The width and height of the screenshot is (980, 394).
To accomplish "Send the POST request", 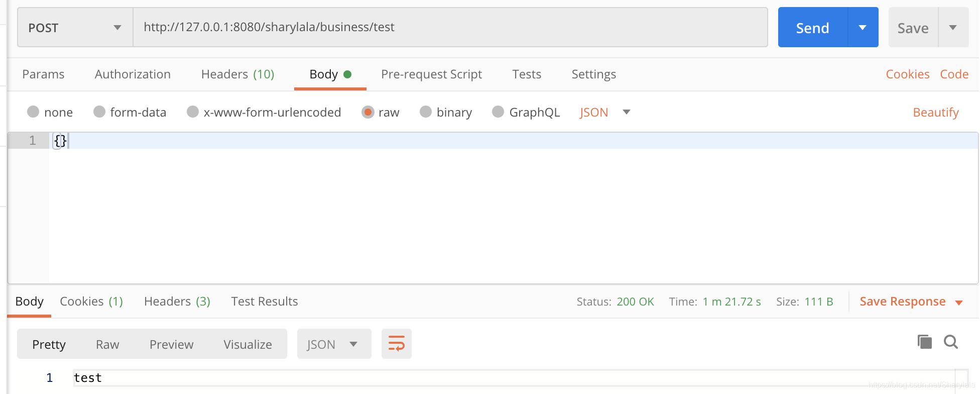I will tap(812, 28).
